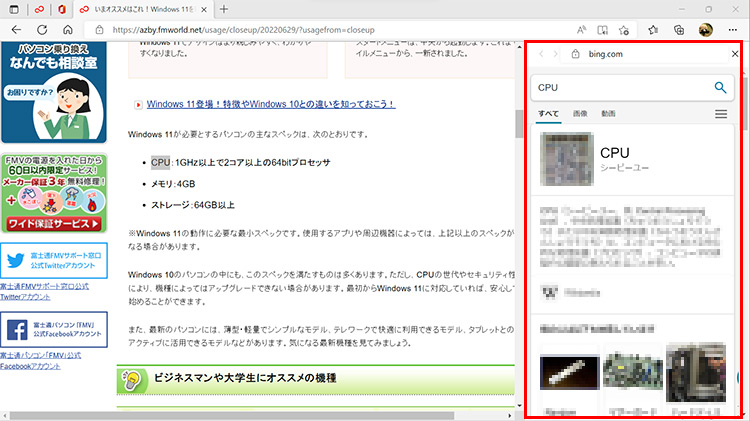Open the Windows 11登場 article link
The width and height of the screenshot is (750, 421).
pos(270,104)
